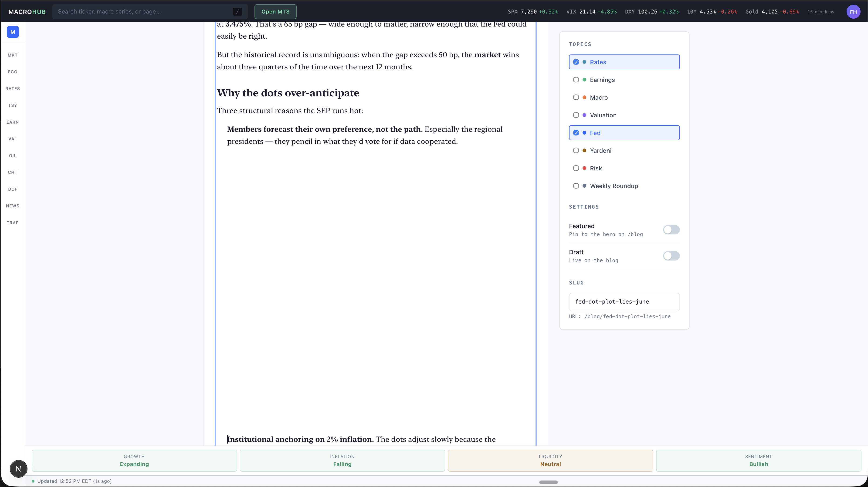Open the FH user avatar
Viewport: 868px width, 487px height.
pyautogui.click(x=853, y=12)
